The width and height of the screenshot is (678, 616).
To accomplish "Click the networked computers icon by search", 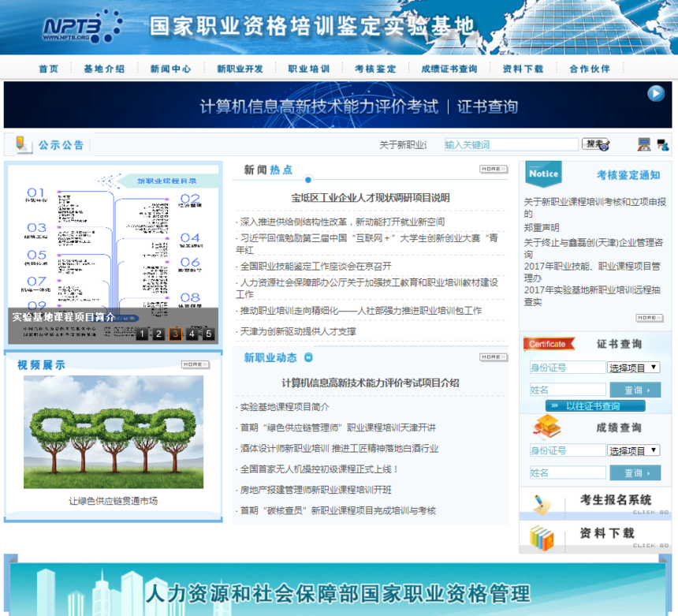I will 662,144.
